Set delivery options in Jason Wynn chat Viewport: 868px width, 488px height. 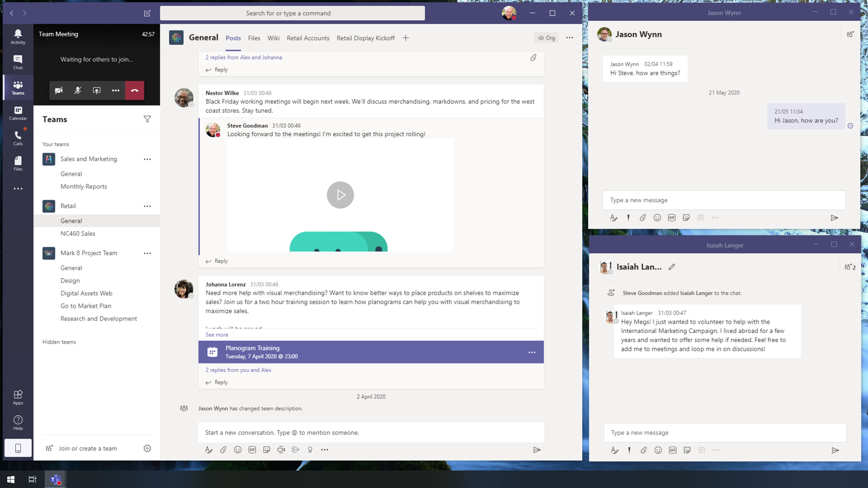click(x=628, y=218)
